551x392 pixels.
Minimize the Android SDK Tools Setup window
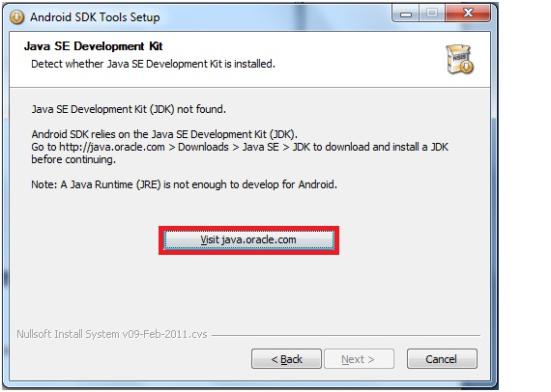tap(406, 14)
